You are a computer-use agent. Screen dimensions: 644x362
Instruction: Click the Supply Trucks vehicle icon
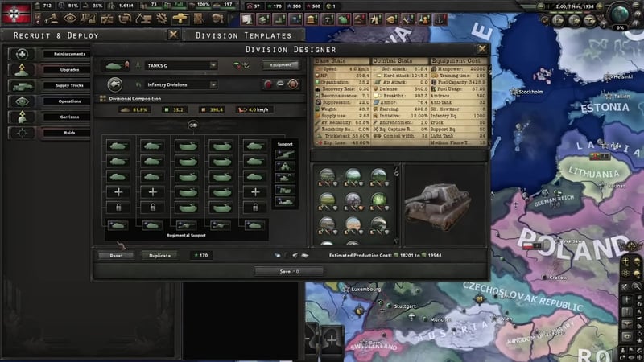coord(22,85)
